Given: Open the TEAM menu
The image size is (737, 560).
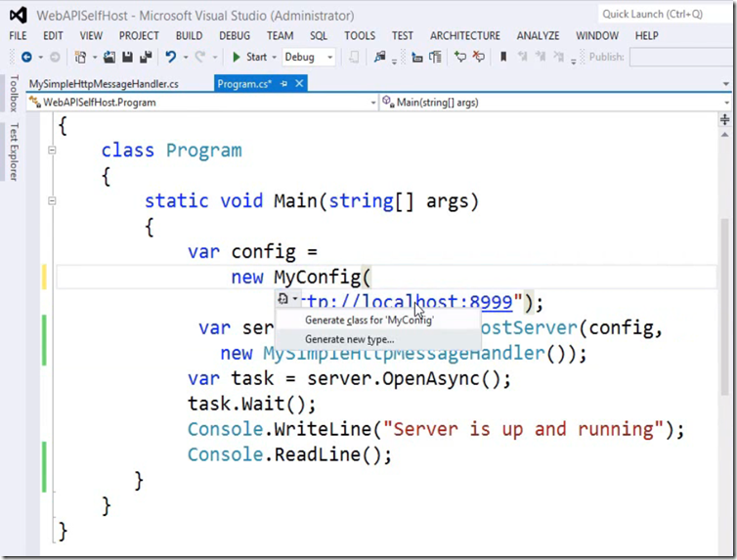Looking at the screenshot, I should [x=281, y=36].
